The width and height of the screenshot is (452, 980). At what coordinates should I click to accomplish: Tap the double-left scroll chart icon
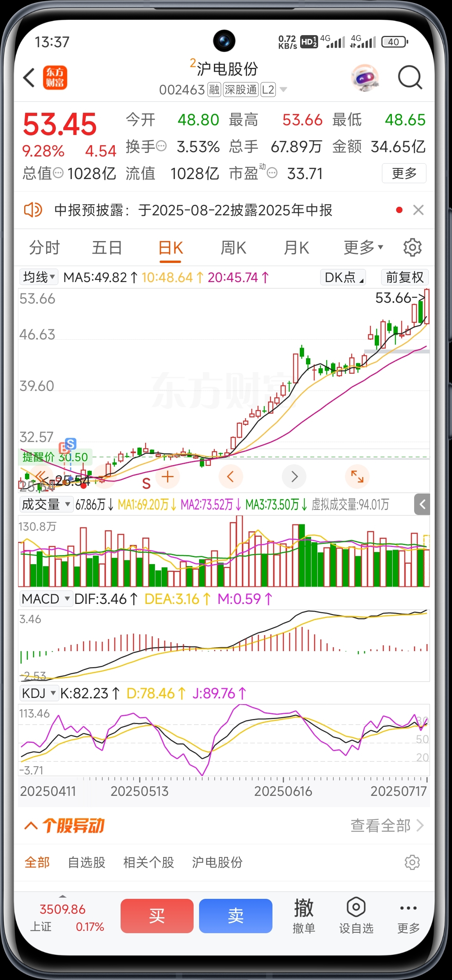41,476
